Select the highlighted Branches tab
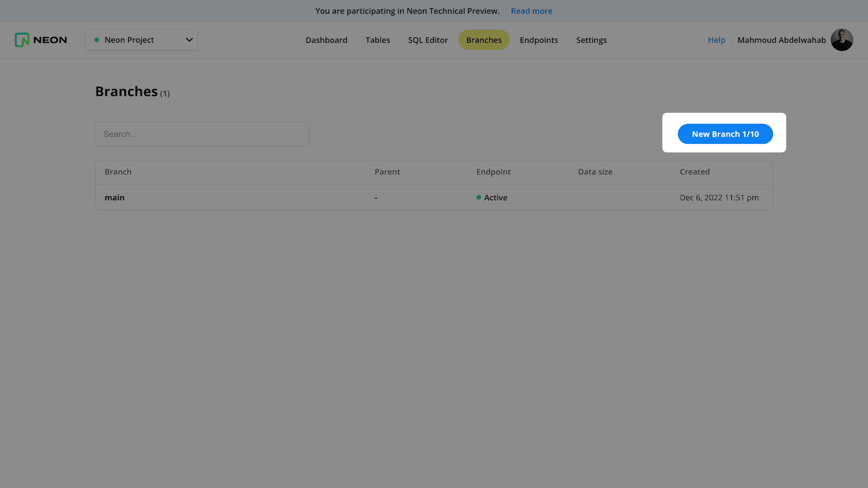The image size is (868, 488). [483, 40]
